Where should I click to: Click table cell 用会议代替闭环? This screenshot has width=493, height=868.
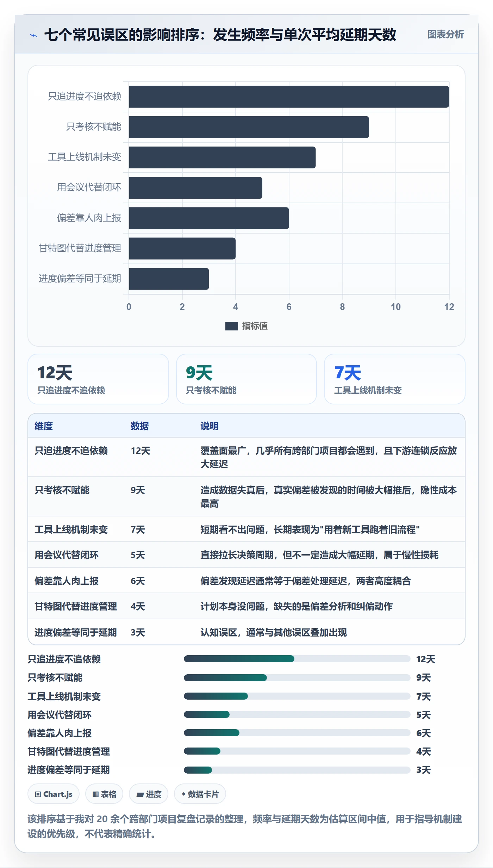pyautogui.click(x=67, y=555)
